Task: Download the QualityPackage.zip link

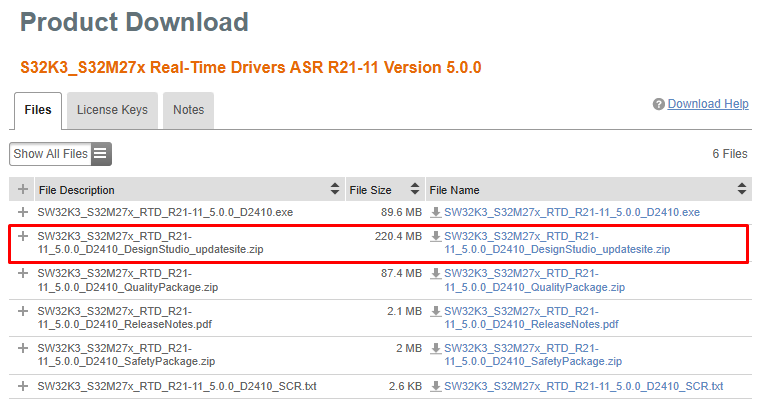Action: pos(535,280)
